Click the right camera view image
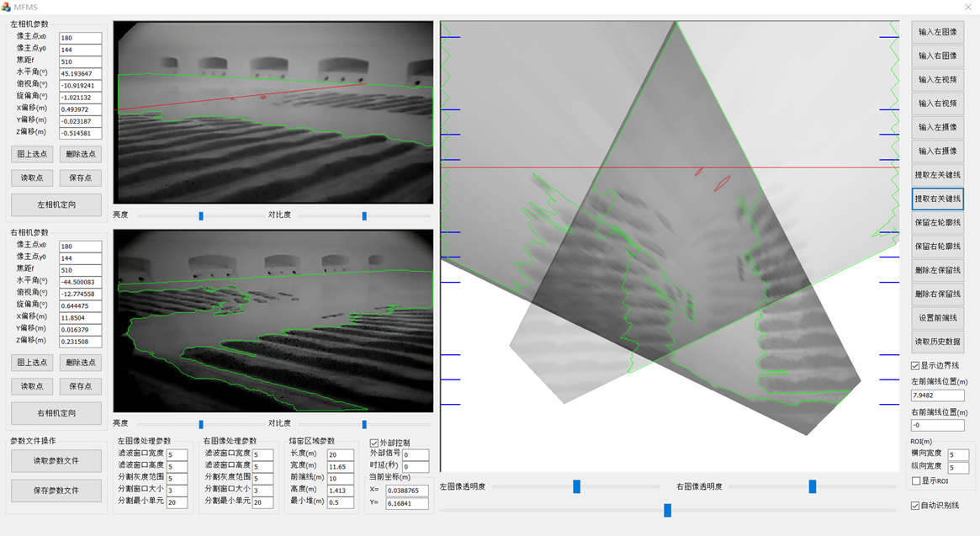 pyautogui.click(x=273, y=321)
